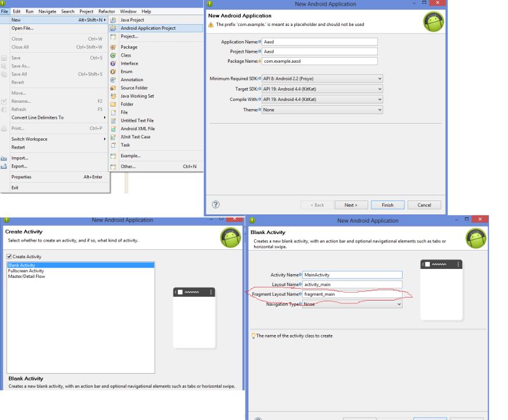This screenshot has width=508, height=420.
Task: Click the Cancel button
Action: 424,205
